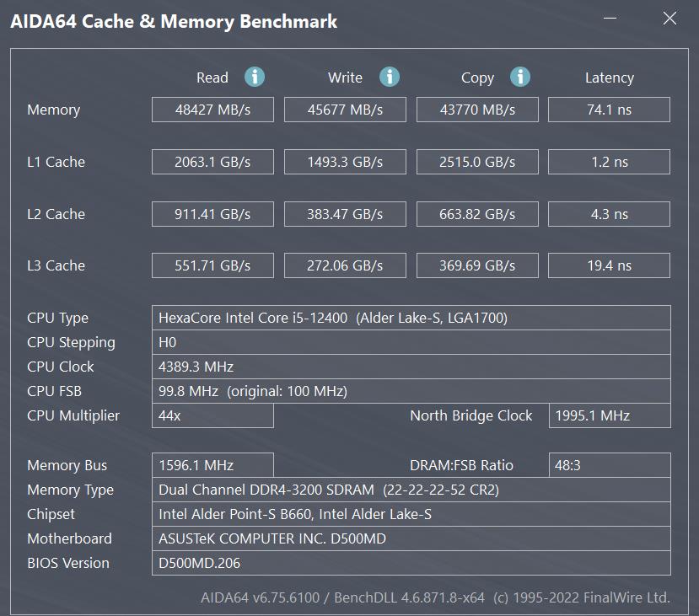Select the CPU Multiplier 44x field

click(x=212, y=415)
